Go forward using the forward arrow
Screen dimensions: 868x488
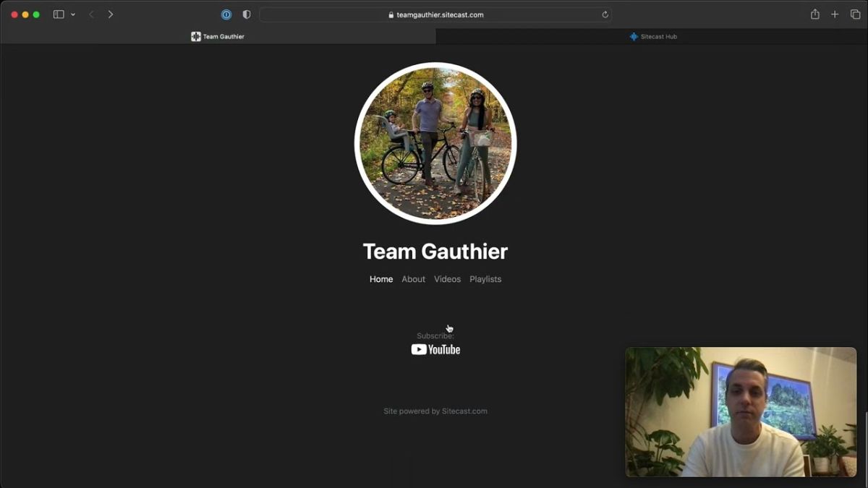111,14
